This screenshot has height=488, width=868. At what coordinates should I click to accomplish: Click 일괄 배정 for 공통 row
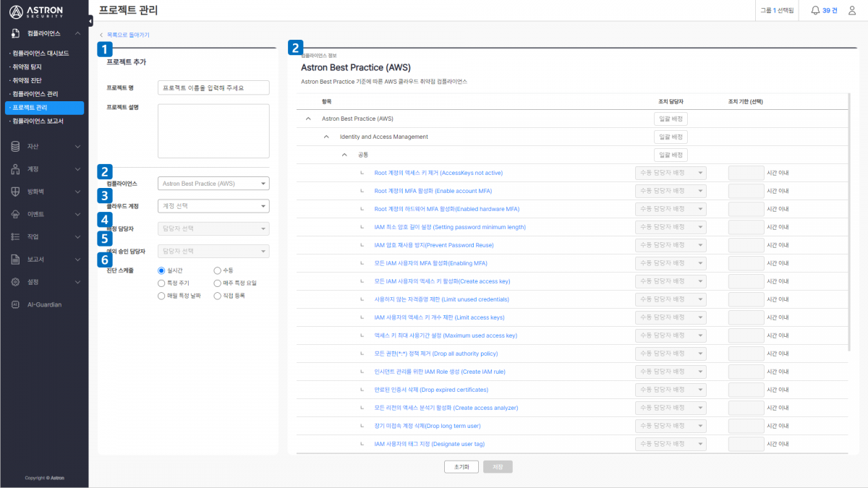point(671,155)
